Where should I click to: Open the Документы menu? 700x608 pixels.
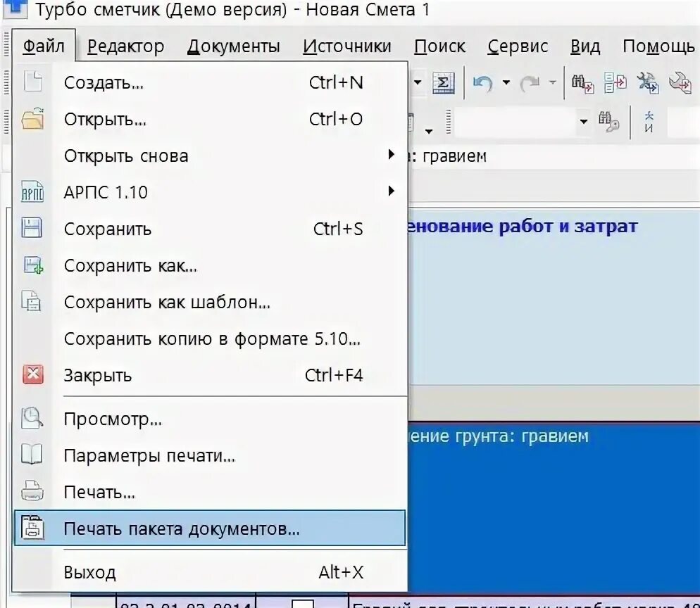(x=233, y=46)
